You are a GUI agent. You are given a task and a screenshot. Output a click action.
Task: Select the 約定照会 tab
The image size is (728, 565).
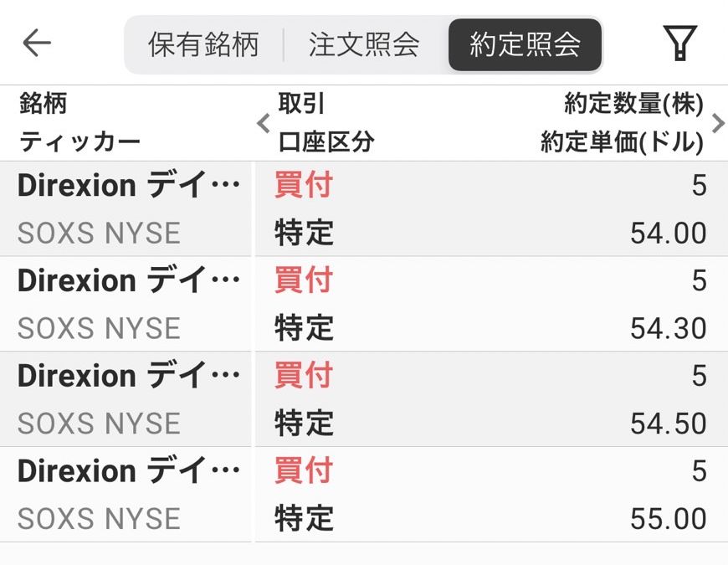(x=525, y=44)
